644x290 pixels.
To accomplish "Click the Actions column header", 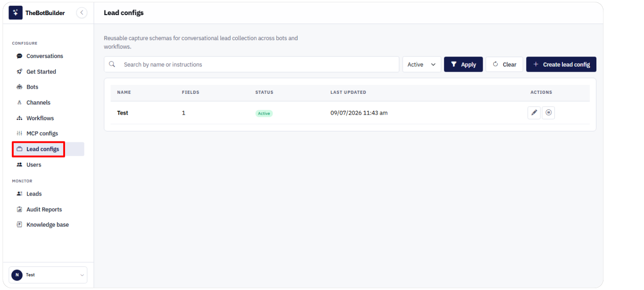I will 541,92.
